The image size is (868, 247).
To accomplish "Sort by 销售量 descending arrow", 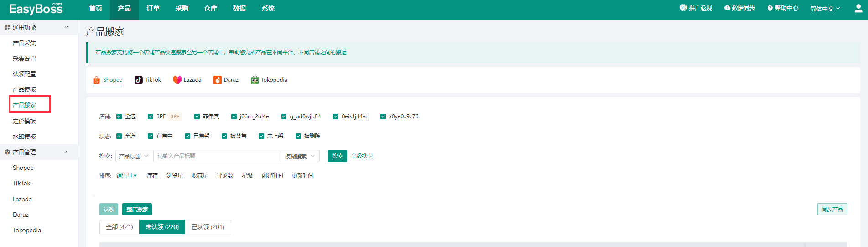I will tap(135, 176).
